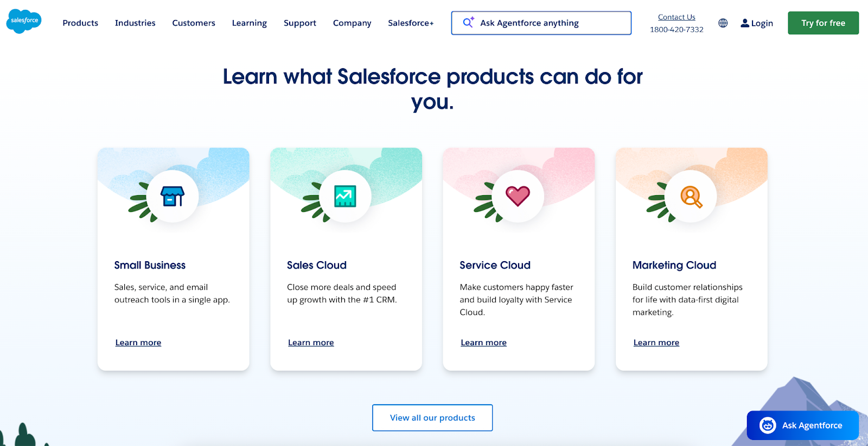Open the Salesforce+ menu
Viewport: 868px width, 446px height.
411,23
